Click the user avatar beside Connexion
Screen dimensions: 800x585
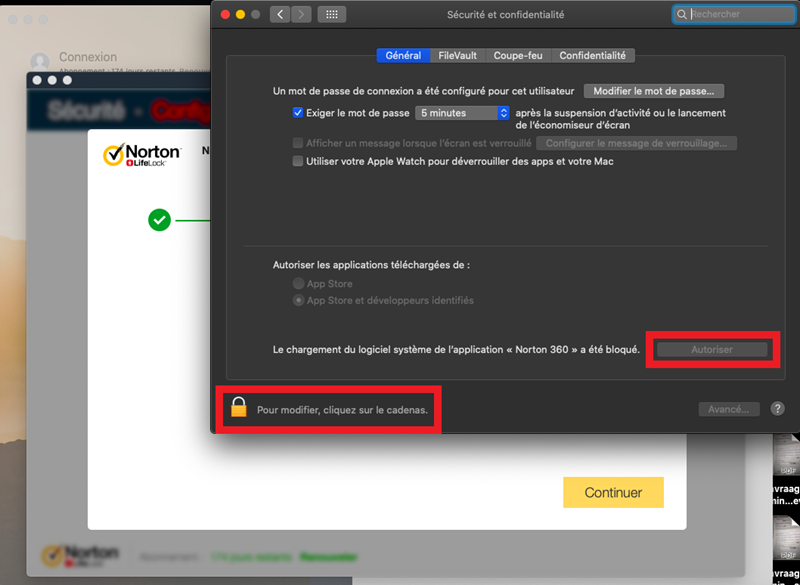(x=40, y=62)
